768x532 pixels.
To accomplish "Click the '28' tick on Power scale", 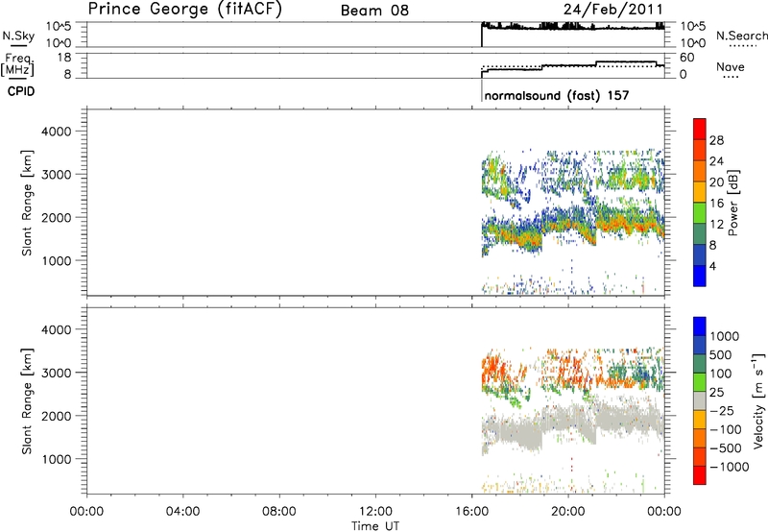I will [x=716, y=140].
